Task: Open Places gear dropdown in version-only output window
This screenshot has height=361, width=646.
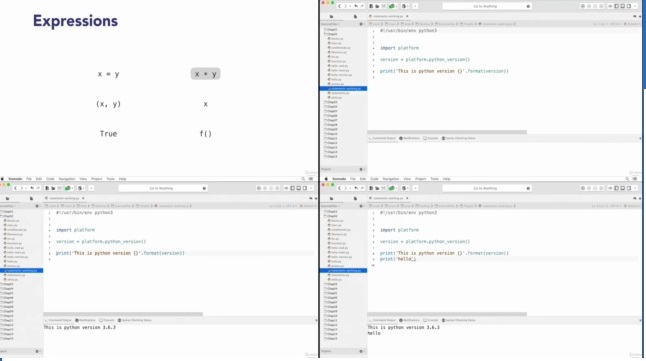Action: point(37,206)
